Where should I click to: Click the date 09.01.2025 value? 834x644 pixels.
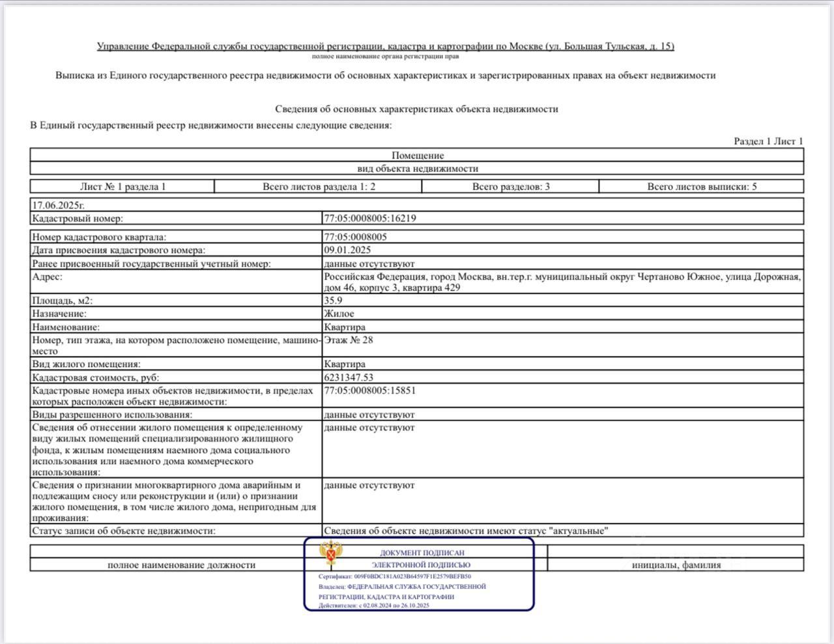[347, 250]
